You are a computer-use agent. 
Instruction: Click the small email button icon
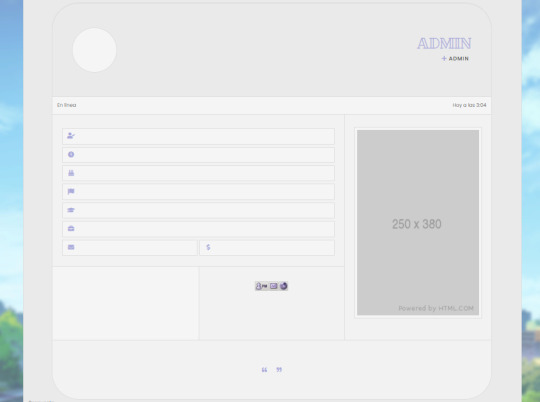273,286
